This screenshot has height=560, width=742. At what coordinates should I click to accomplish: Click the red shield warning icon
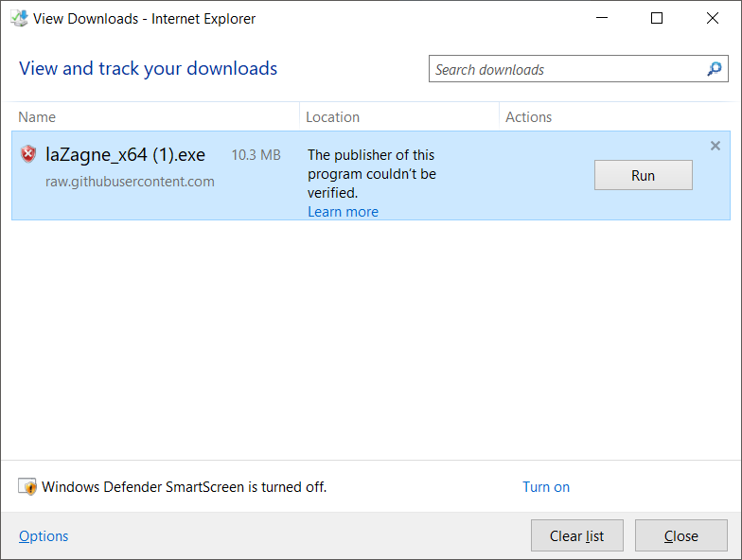28,154
